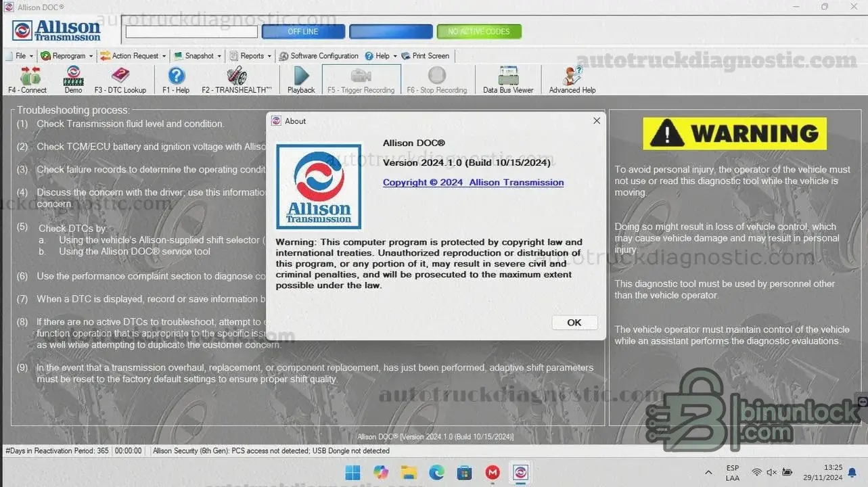868x487 pixels.
Task: Launch Copilot from the taskbar
Action: click(381, 472)
